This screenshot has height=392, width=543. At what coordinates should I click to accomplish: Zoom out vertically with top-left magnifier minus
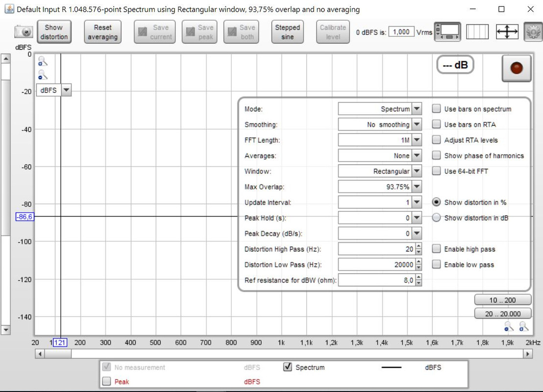42,75
